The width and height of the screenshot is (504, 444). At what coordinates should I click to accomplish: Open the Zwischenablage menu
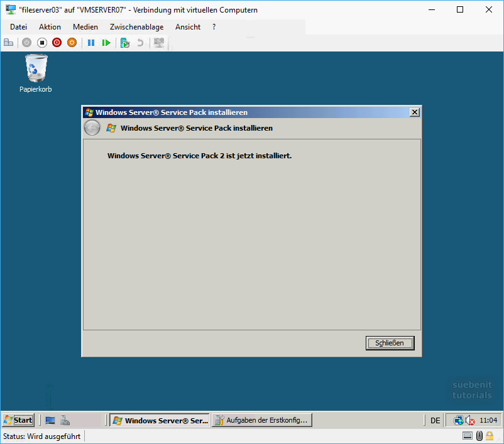(136, 27)
